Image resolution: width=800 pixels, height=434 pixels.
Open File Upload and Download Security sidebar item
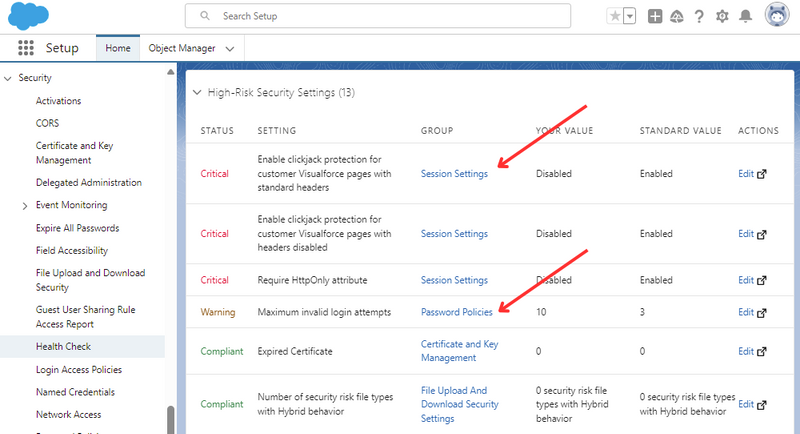90,280
